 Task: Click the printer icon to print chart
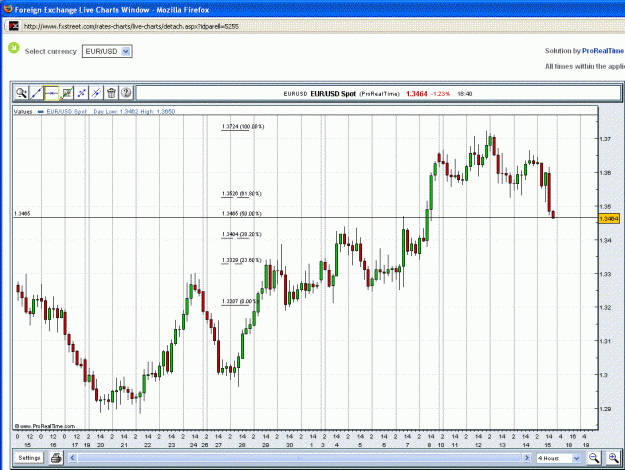56,458
